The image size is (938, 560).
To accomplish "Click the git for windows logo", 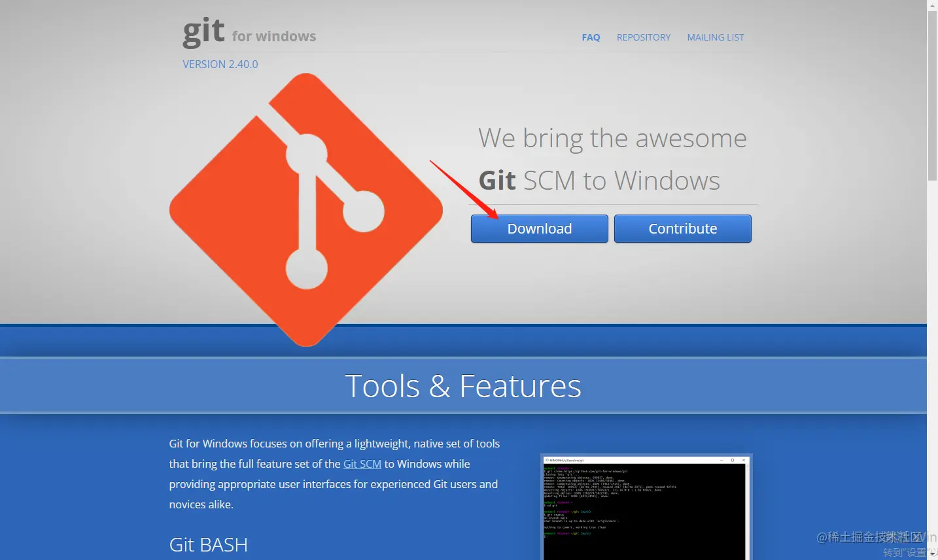I will 249,33.
